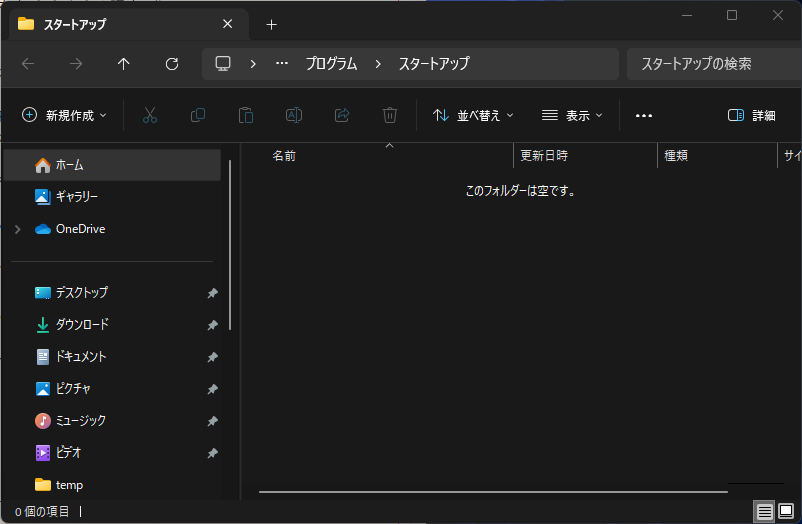This screenshot has height=524, width=802.
Task: Click the Paste clipboard icon
Action: [x=246, y=115]
